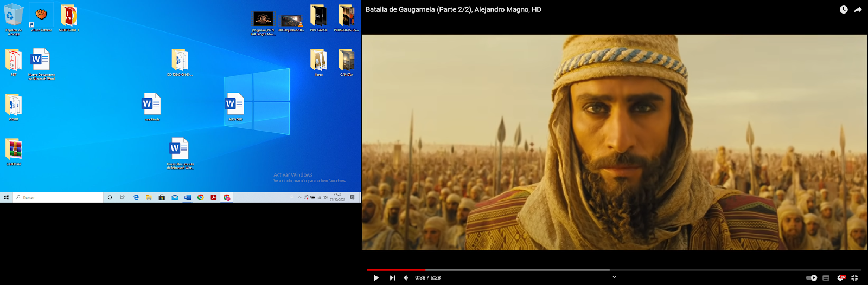868x285 pixels.
Task: Open Google Chrome from the taskbar
Action: (x=201, y=197)
